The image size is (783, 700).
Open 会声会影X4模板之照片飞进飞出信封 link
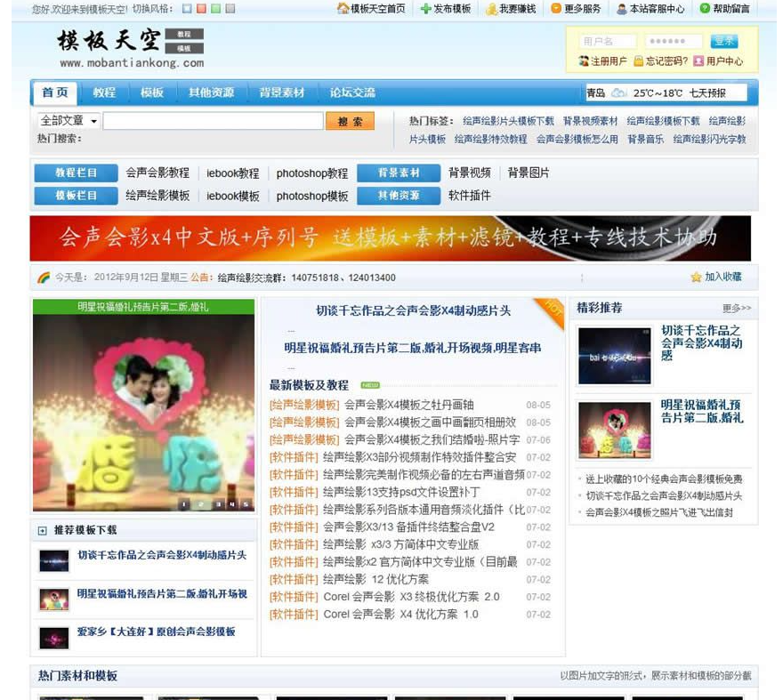click(659, 512)
